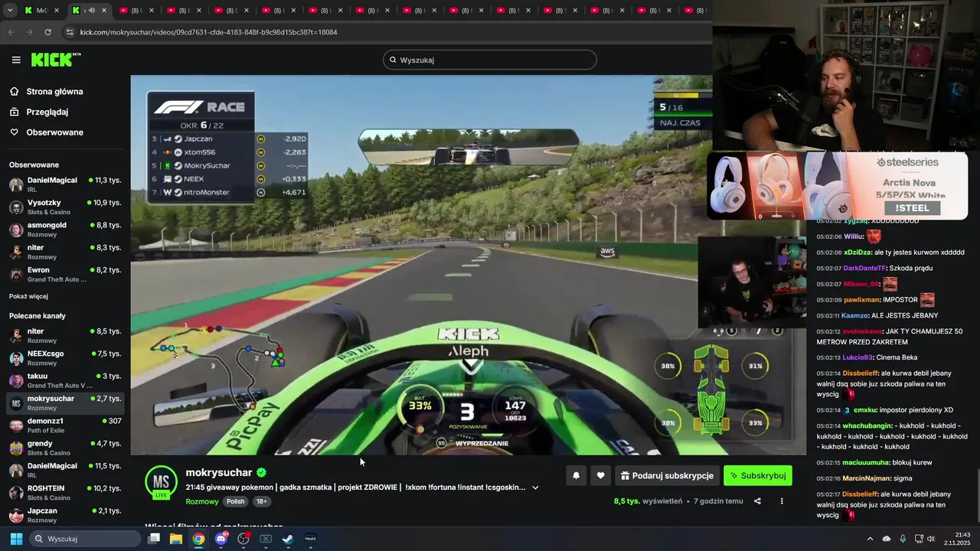Screen dimensions: 980x551
Task: Click the Polish language tag
Action: (x=236, y=502)
